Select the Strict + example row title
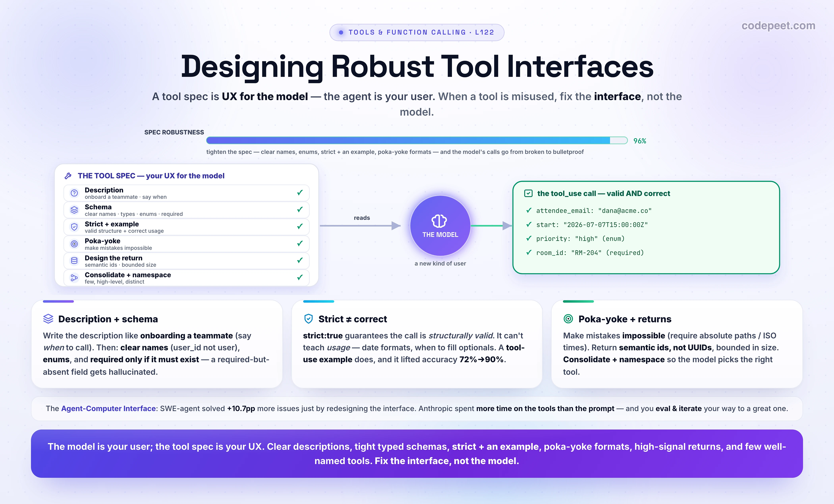The height and width of the screenshot is (504, 834). [x=112, y=224]
